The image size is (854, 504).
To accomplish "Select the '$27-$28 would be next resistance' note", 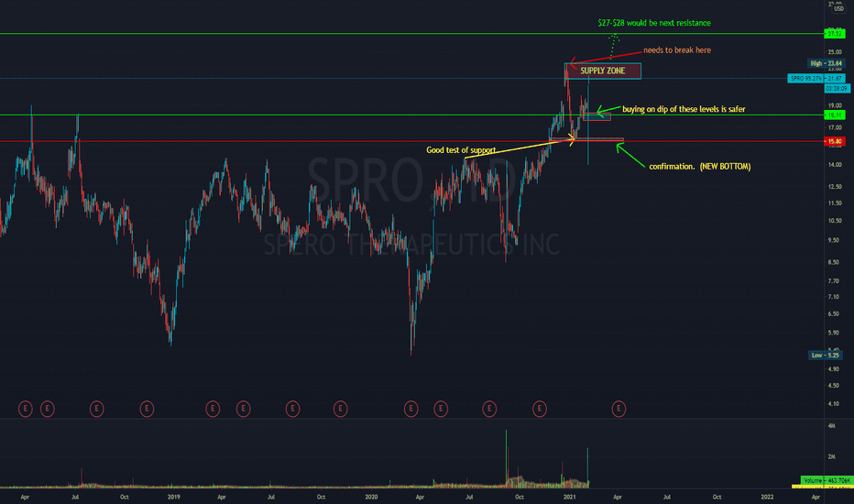I will [x=654, y=23].
